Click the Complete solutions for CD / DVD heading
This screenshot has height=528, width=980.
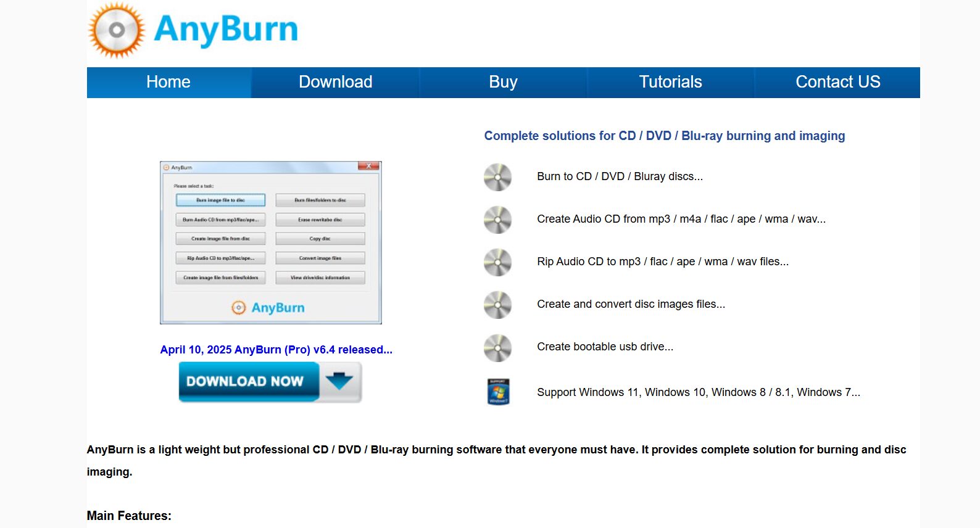pos(665,136)
